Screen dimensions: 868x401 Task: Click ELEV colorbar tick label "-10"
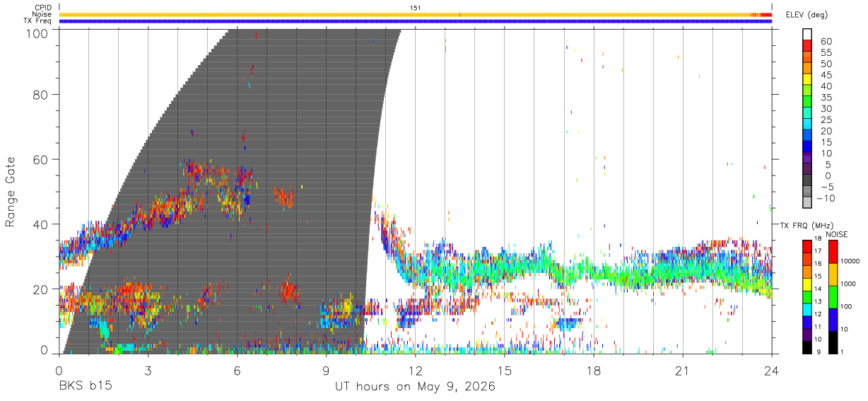(826, 199)
